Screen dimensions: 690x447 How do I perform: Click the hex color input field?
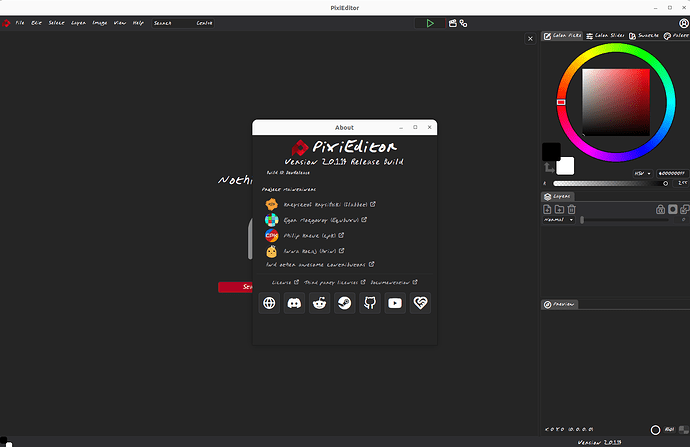[x=666, y=173]
